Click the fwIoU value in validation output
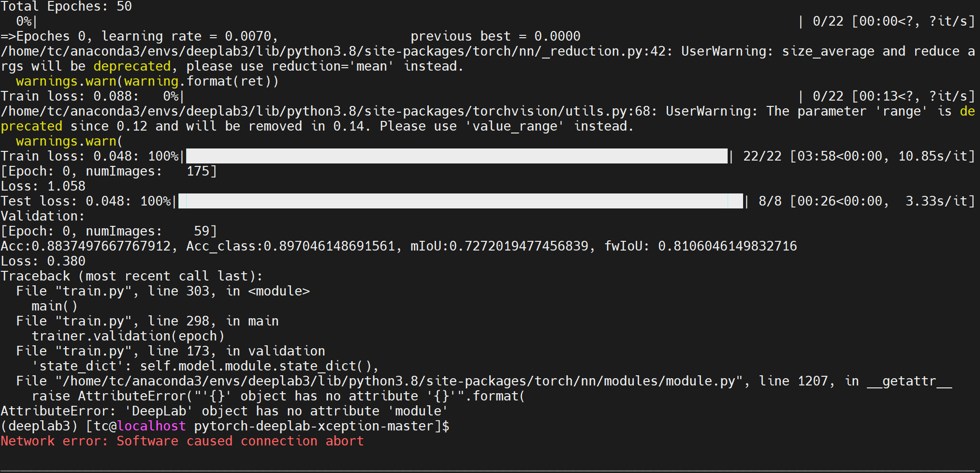Viewport: 980px width, 473px height. pyautogui.click(x=727, y=246)
